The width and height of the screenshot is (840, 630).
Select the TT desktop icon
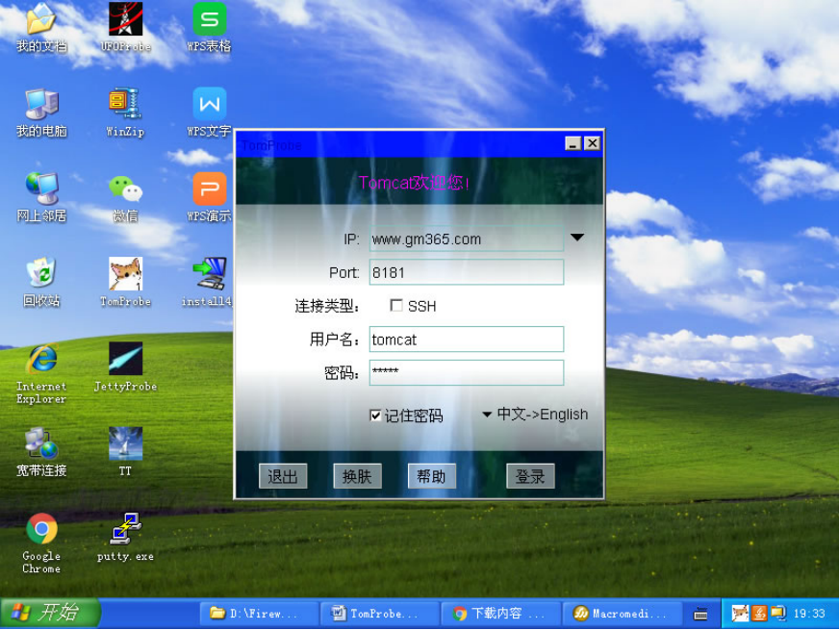125,452
